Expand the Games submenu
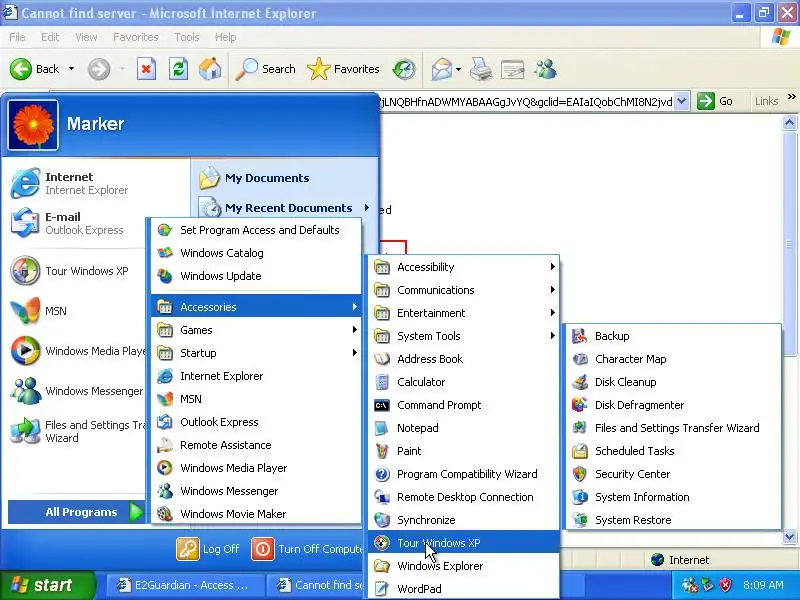Image resolution: width=800 pixels, height=600 pixels. [x=256, y=330]
